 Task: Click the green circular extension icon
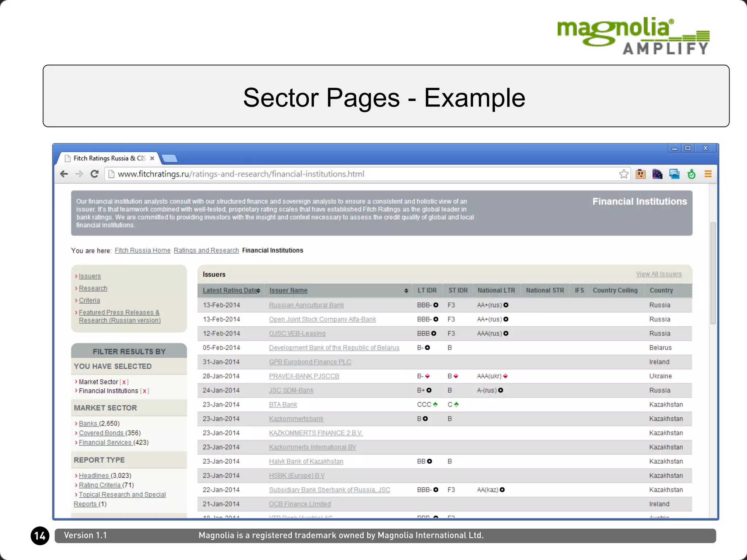click(691, 174)
